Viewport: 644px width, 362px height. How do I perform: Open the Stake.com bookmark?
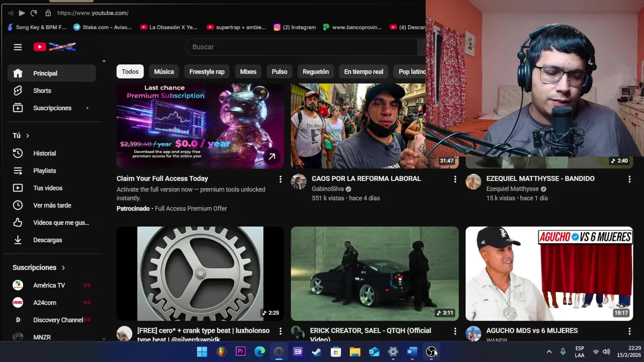pyautogui.click(x=102, y=27)
